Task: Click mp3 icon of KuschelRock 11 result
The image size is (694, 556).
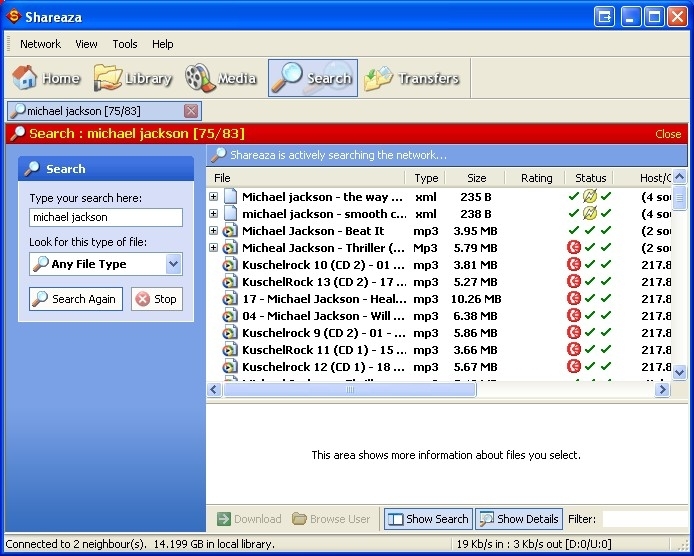Action: tap(230, 350)
